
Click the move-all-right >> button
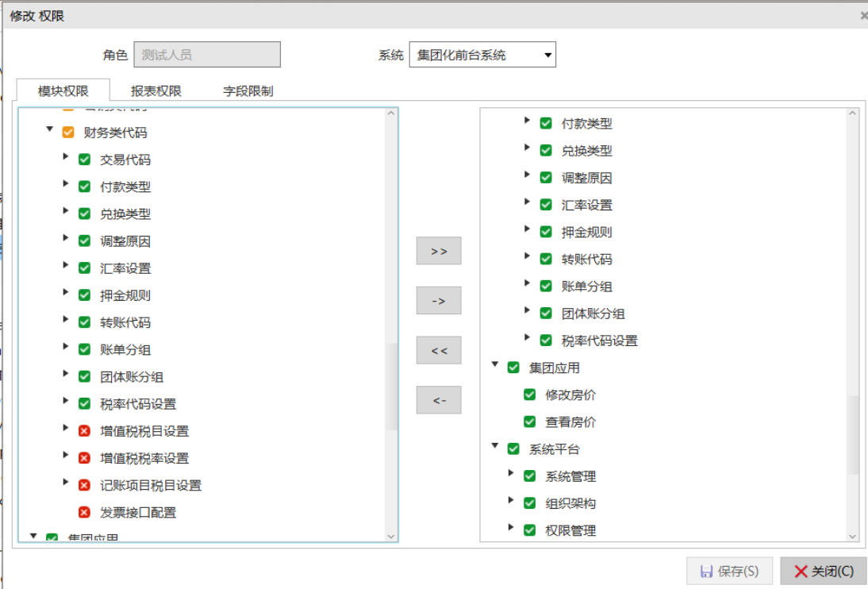pos(438,251)
